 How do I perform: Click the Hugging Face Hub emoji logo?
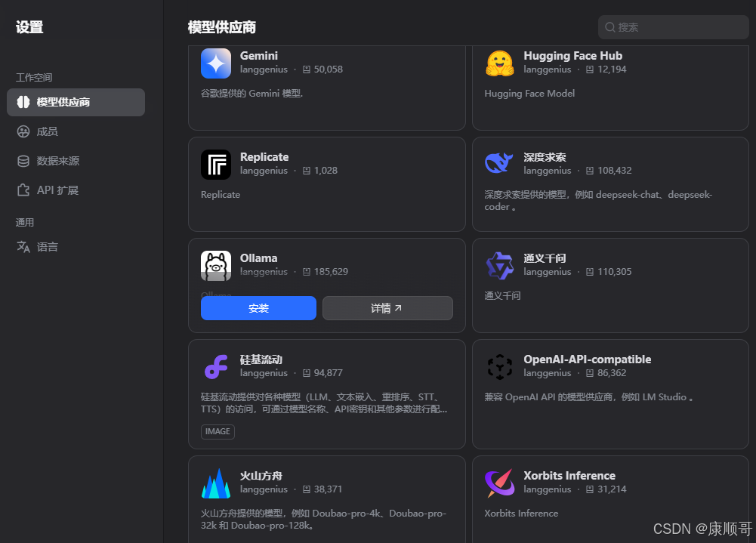[499, 63]
